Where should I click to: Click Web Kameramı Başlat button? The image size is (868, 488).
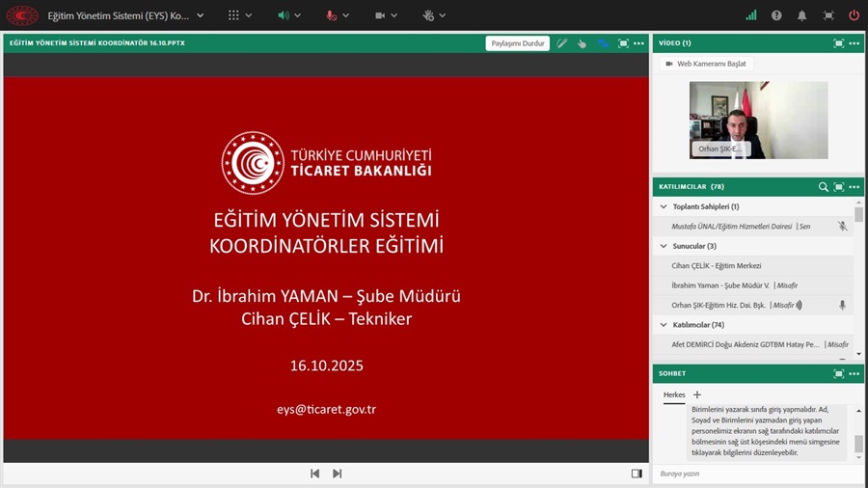pyautogui.click(x=705, y=64)
